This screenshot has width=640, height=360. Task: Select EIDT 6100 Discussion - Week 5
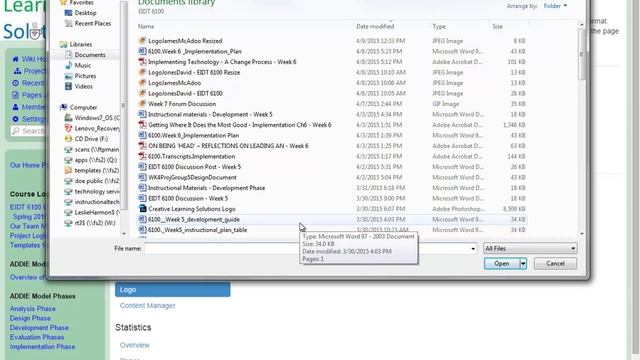[188, 198]
